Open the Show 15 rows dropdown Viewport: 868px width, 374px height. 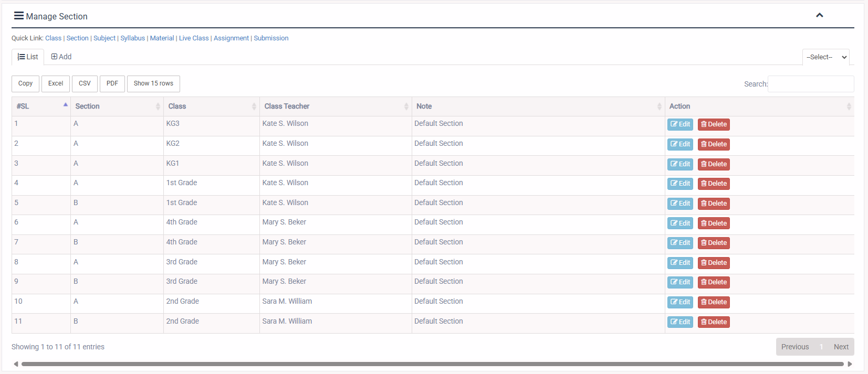click(x=153, y=83)
